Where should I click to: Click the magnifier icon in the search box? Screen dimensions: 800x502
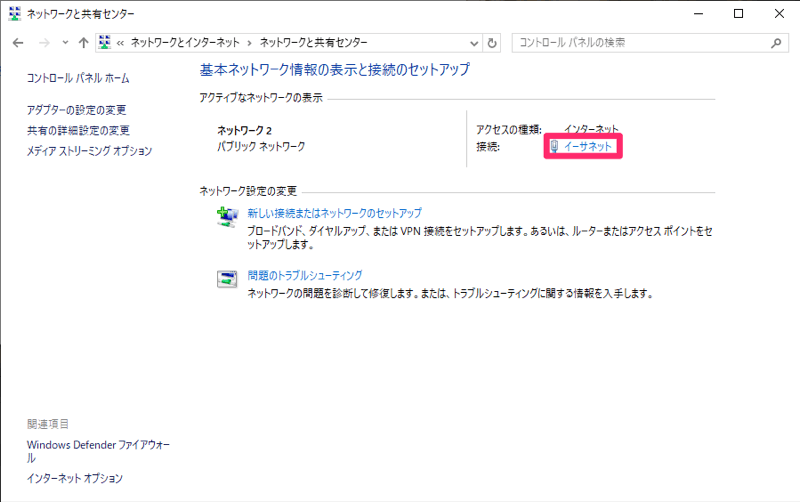tap(775, 43)
